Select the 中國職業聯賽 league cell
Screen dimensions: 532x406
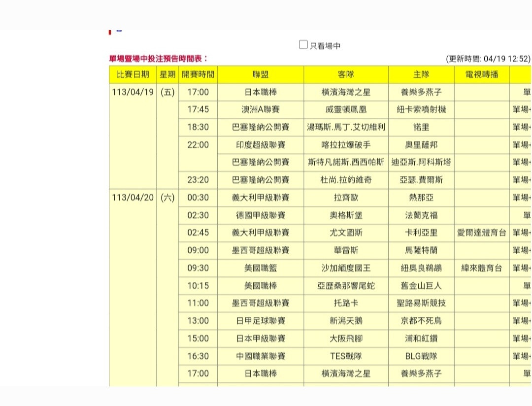261,356
